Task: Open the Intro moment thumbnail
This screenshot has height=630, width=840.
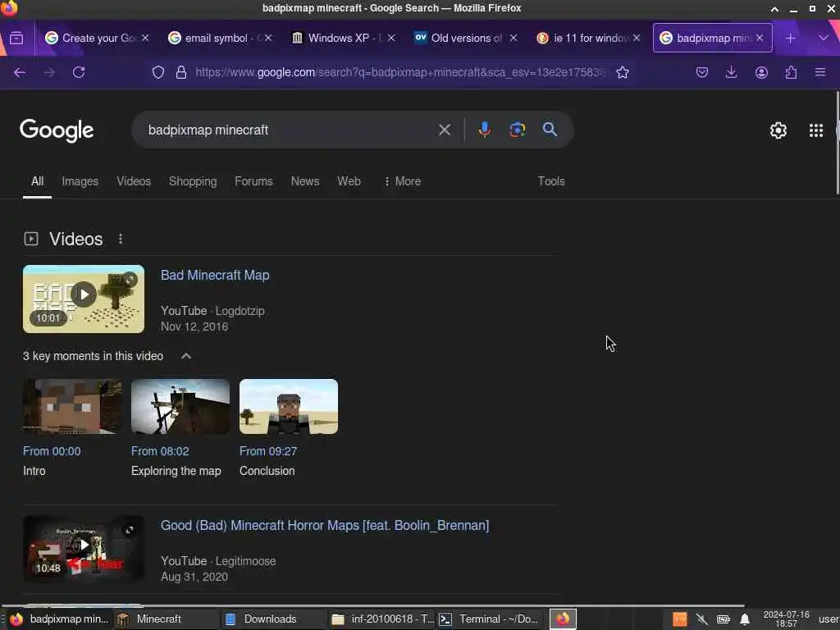Action: [72, 407]
